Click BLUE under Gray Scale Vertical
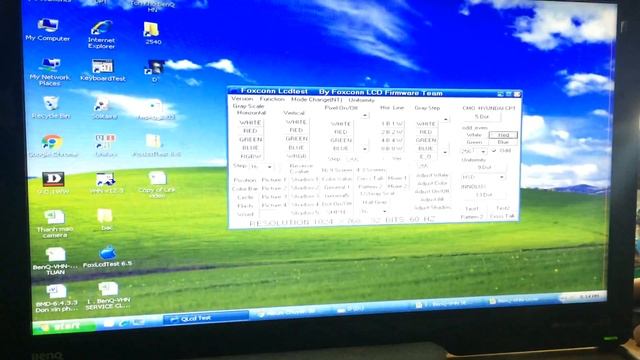 click(296, 147)
